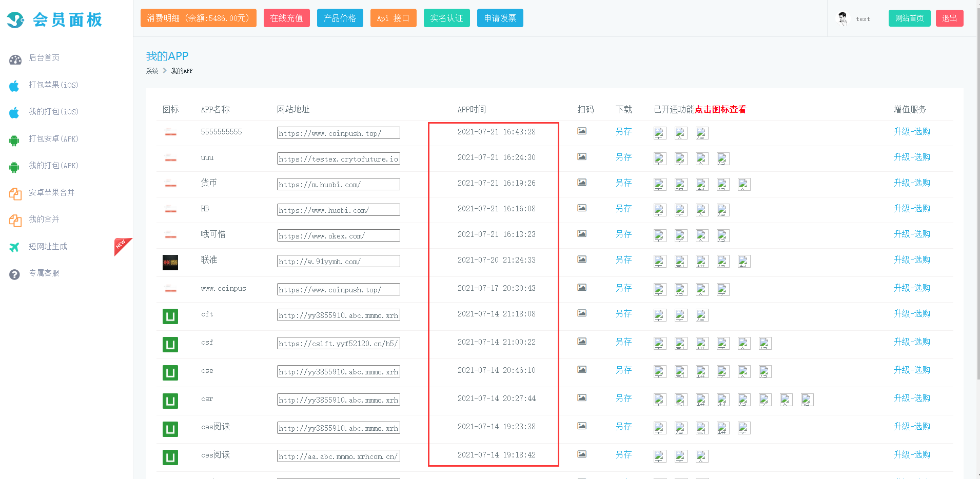Select 我的打包(APK) sidebar item

coord(53,166)
